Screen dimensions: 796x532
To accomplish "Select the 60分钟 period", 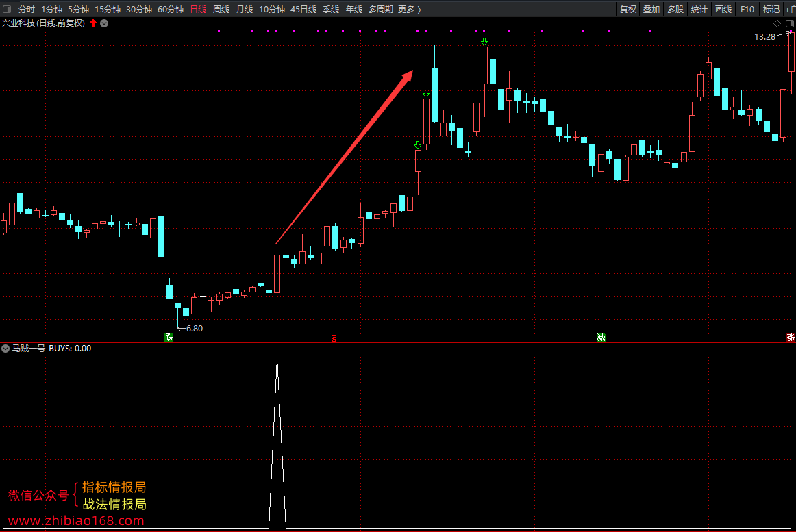I will (171, 9).
